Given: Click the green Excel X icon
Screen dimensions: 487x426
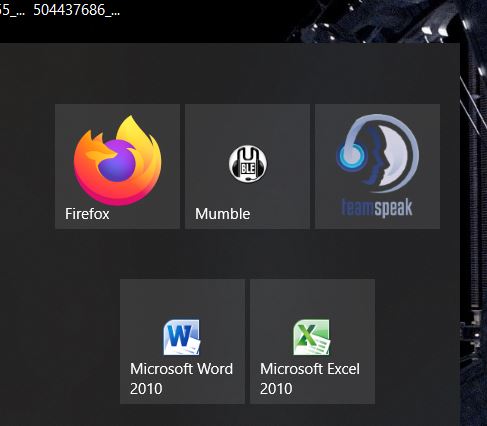Looking at the screenshot, I should (x=312, y=337).
